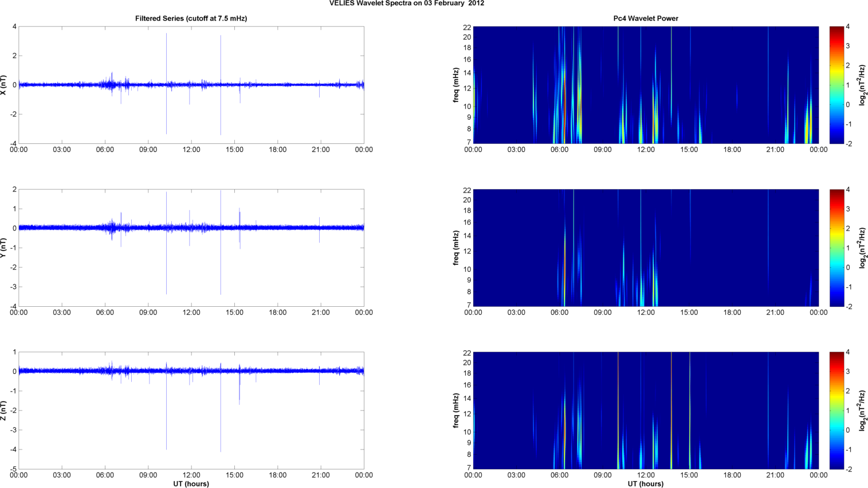
Task: Click the top wavelet plot colorbar
Action: click(836, 85)
